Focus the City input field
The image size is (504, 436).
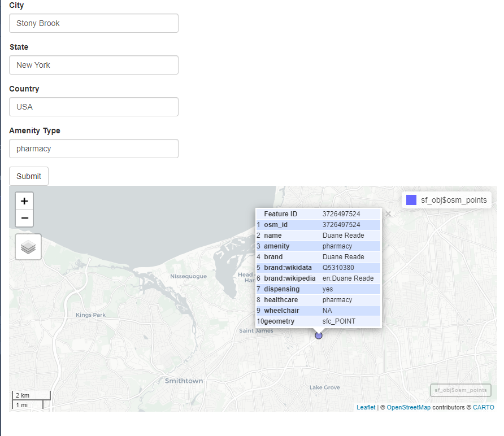click(x=94, y=23)
